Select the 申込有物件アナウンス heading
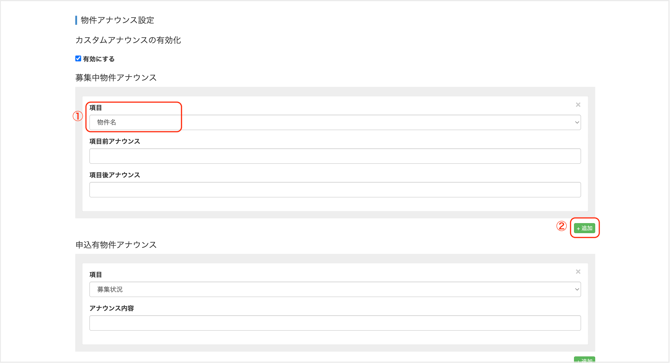The width and height of the screenshot is (670, 363). tap(116, 245)
